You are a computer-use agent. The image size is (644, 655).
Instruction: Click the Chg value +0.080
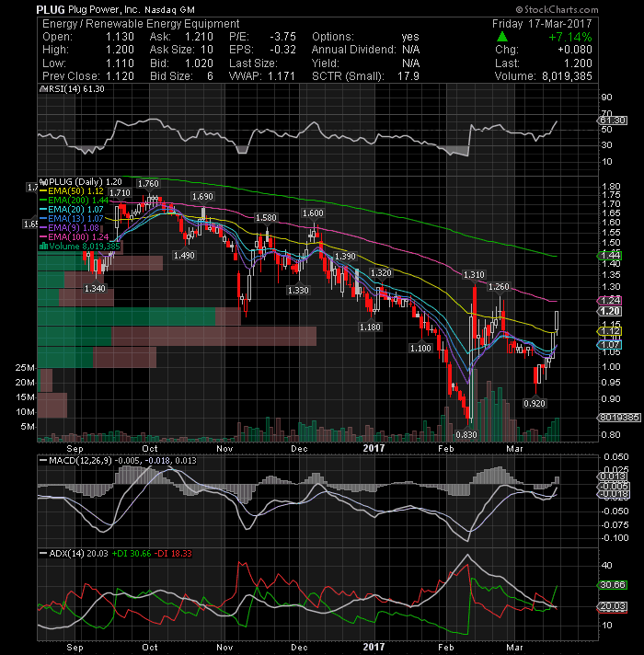click(x=575, y=50)
